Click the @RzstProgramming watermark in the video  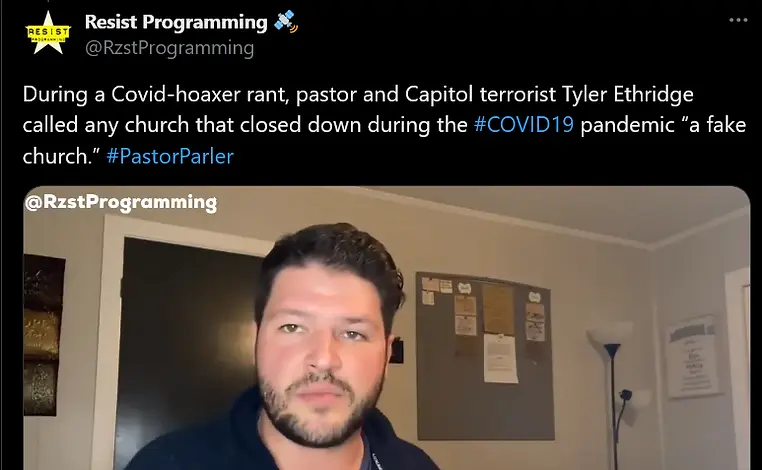(x=121, y=203)
